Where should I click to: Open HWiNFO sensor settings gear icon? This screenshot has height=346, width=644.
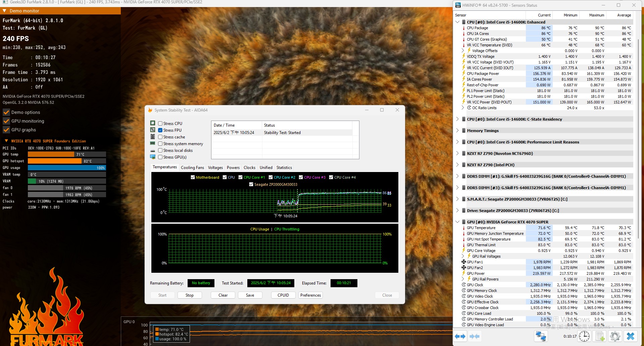615,336
